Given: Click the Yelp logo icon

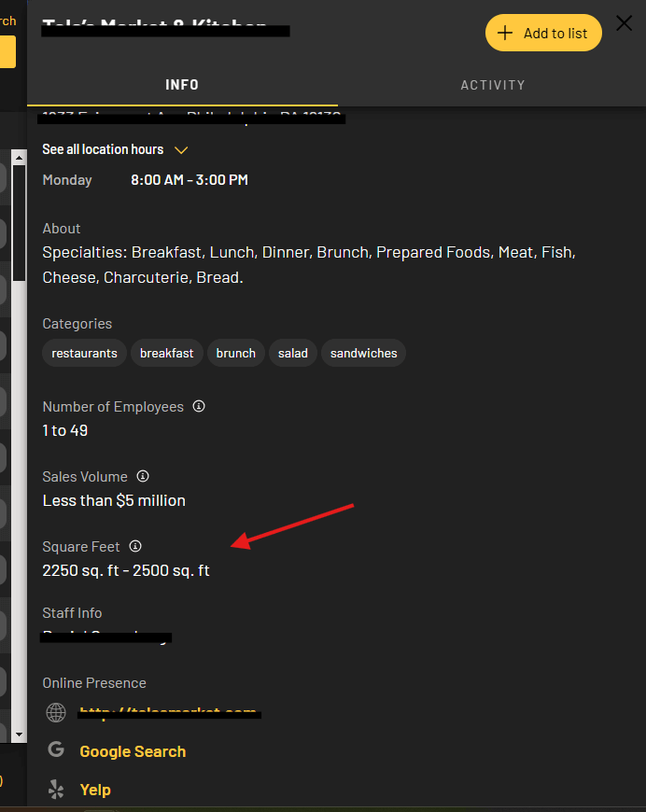Looking at the screenshot, I should point(56,790).
